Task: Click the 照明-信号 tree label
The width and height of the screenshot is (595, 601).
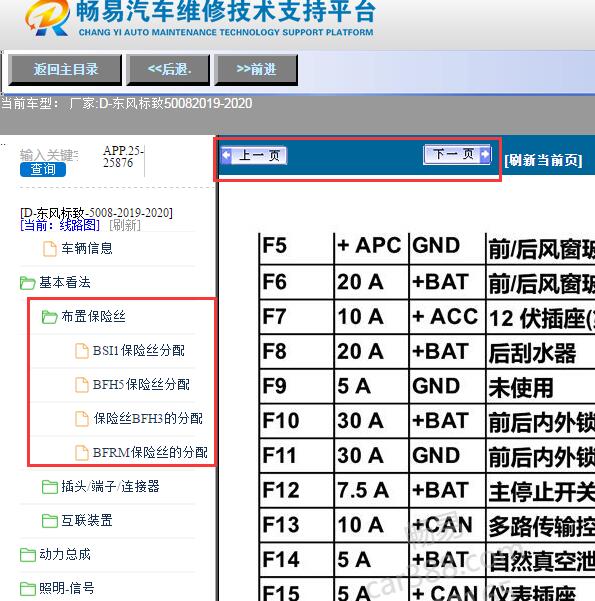Action: point(67,588)
